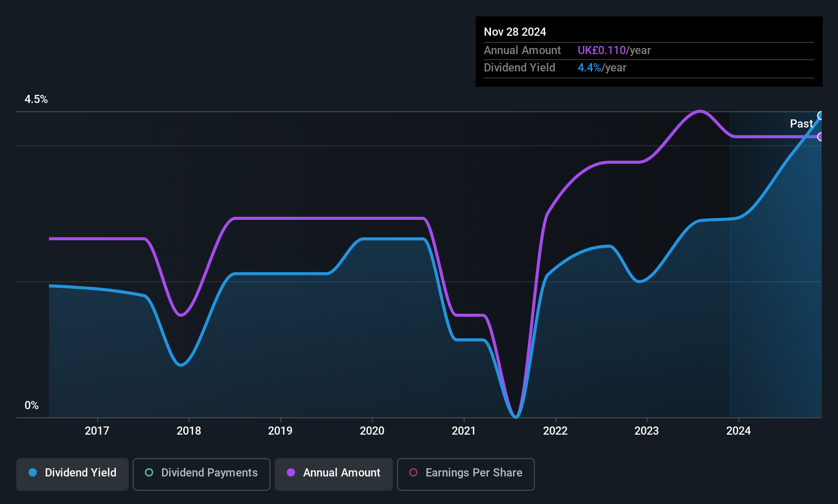The image size is (838, 504).
Task: Click the 2017 x-axis label
Action: pos(97,431)
